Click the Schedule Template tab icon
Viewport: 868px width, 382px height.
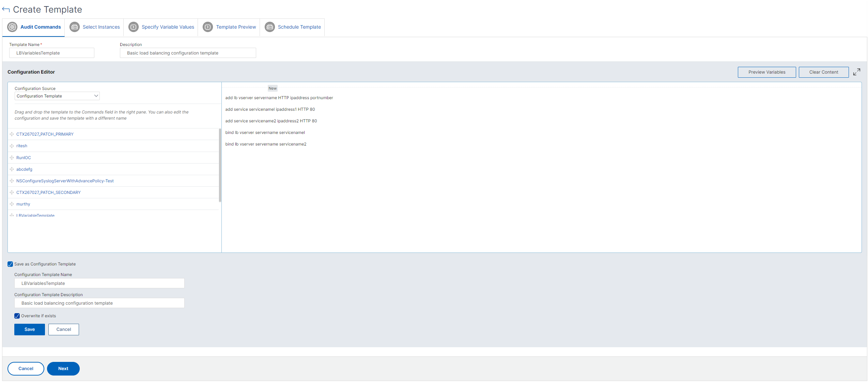tap(270, 27)
